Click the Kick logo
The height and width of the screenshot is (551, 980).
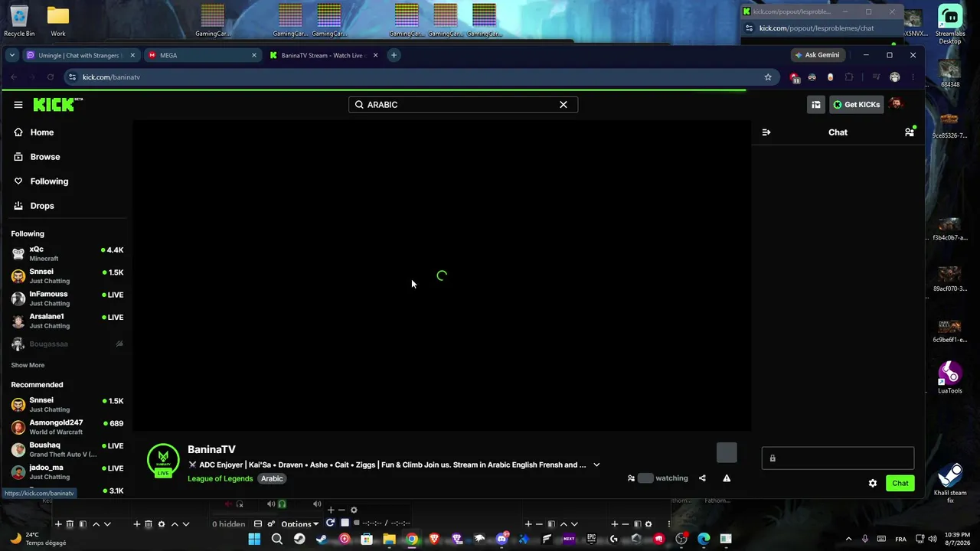[57, 104]
